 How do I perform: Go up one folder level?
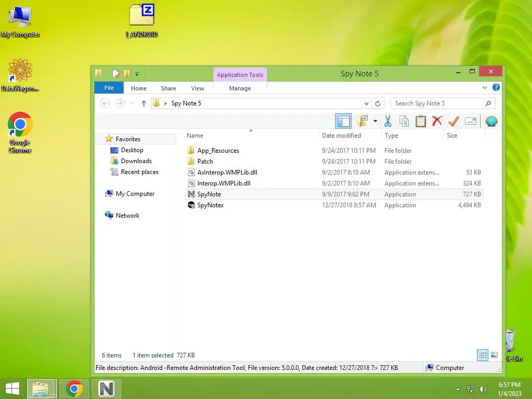(143, 103)
